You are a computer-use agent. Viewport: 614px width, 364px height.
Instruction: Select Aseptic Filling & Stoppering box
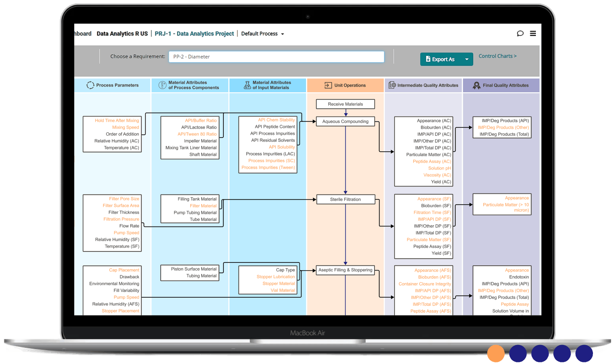(x=345, y=270)
